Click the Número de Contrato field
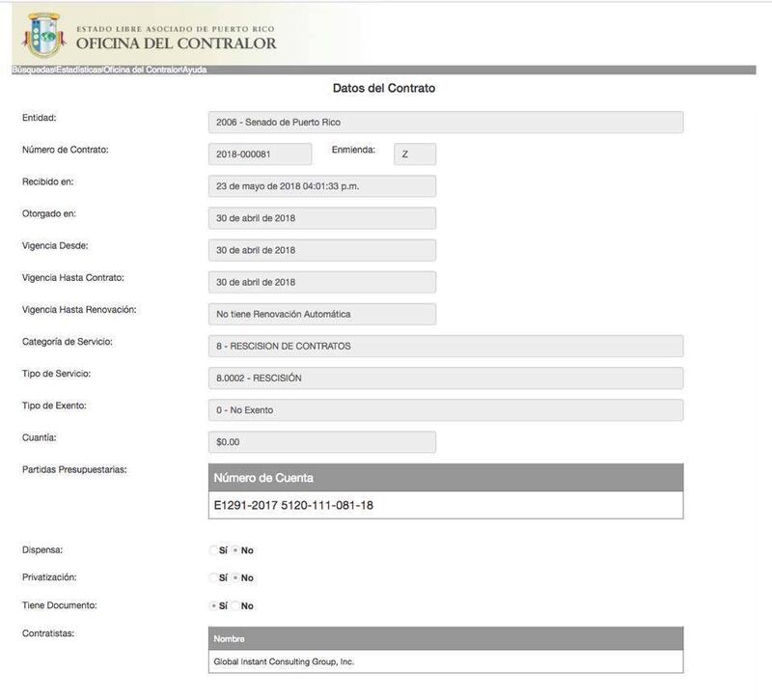The height and width of the screenshot is (700, 772). coord(260,154)
